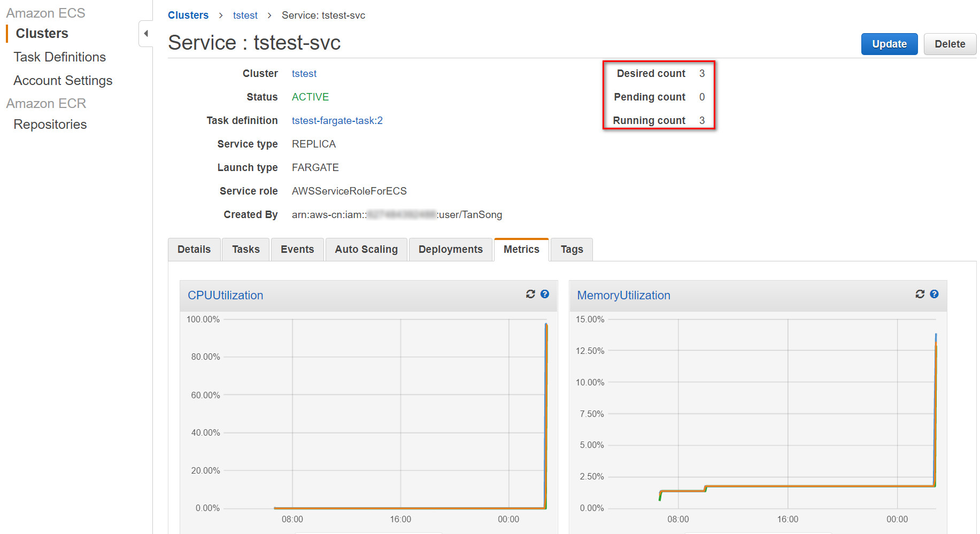980x534 pixels.
Task: Click the 16:00 time label in CPU chart
Action: click(x=400, y=520)
